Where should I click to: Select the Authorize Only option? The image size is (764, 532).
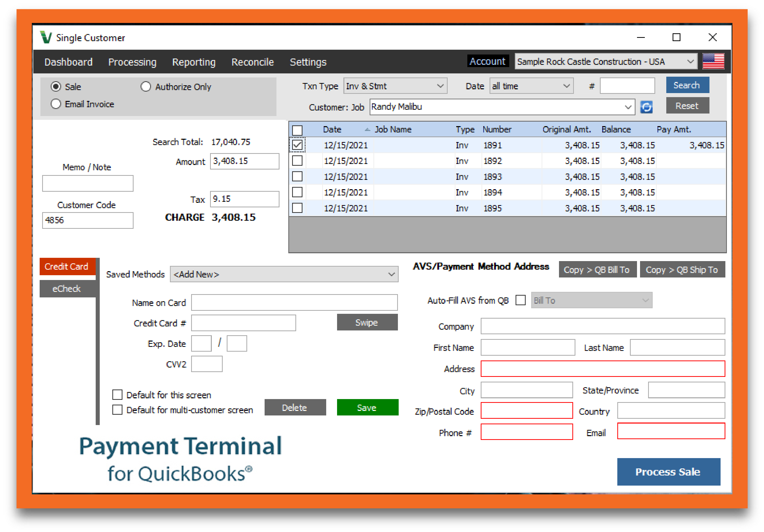(x=145, y=87)
